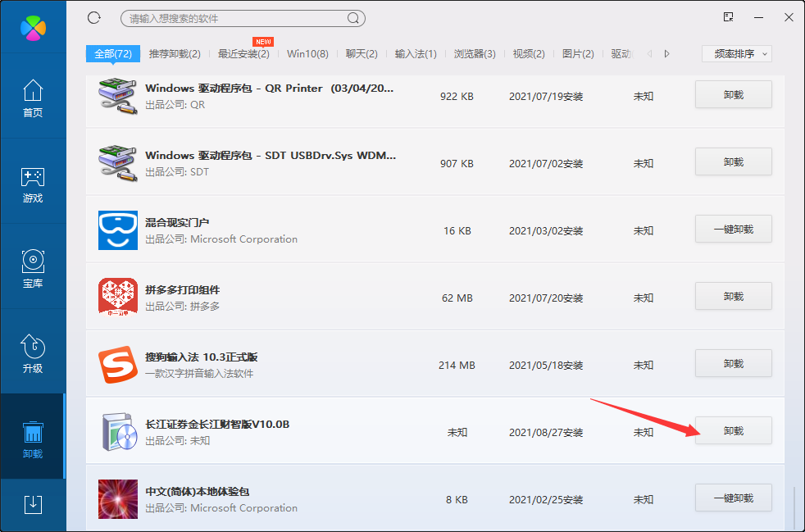Image resolution: width=805 pixels, height=532 pixels.
Task: Click the name "中文(简体)本地体验包"
Action: tap(197, 492)
